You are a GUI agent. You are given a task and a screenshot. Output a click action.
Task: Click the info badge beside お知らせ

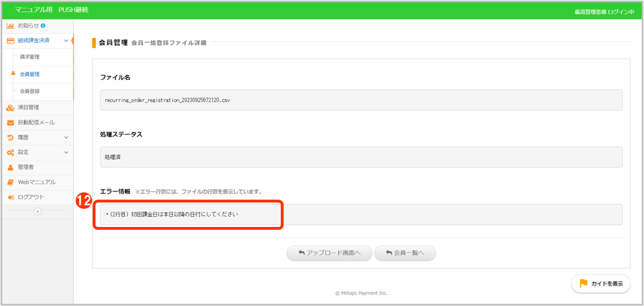[43, 26]
